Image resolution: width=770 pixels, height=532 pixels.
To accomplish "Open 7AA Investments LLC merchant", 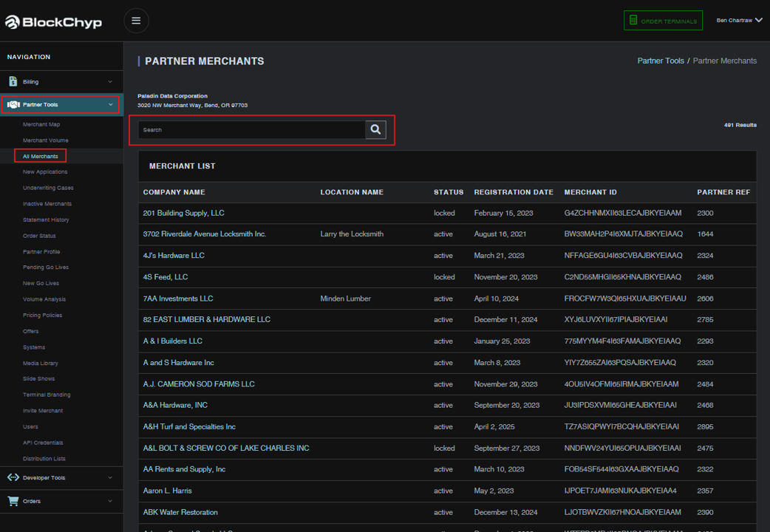I will point(178,299).
